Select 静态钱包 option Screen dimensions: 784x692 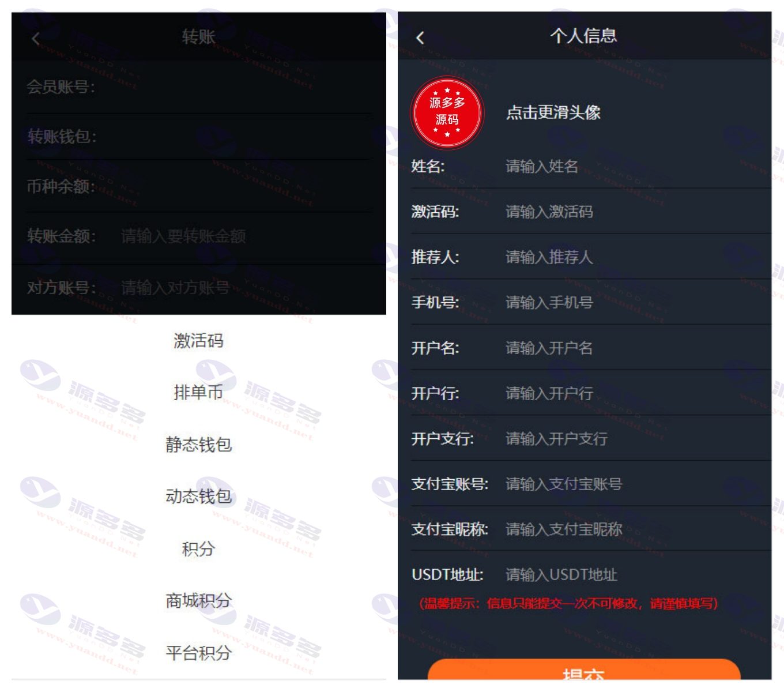(198, 445)
